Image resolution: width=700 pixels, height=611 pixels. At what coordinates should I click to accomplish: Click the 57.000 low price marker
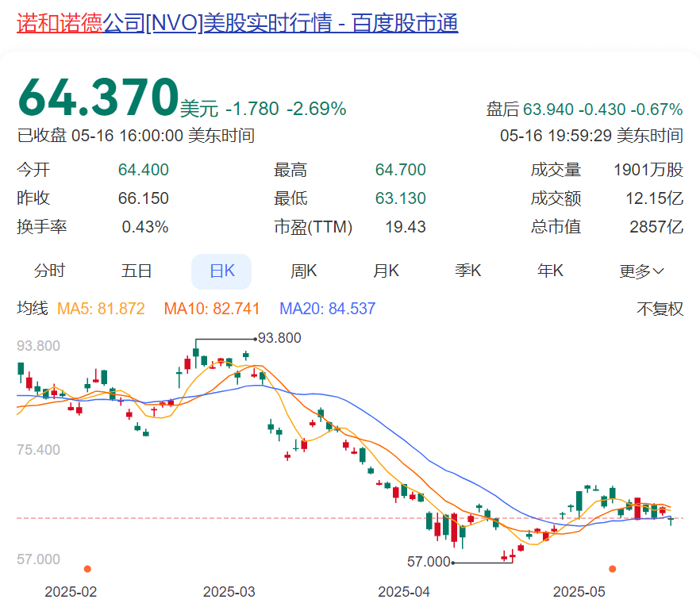(x=429, y=561)
